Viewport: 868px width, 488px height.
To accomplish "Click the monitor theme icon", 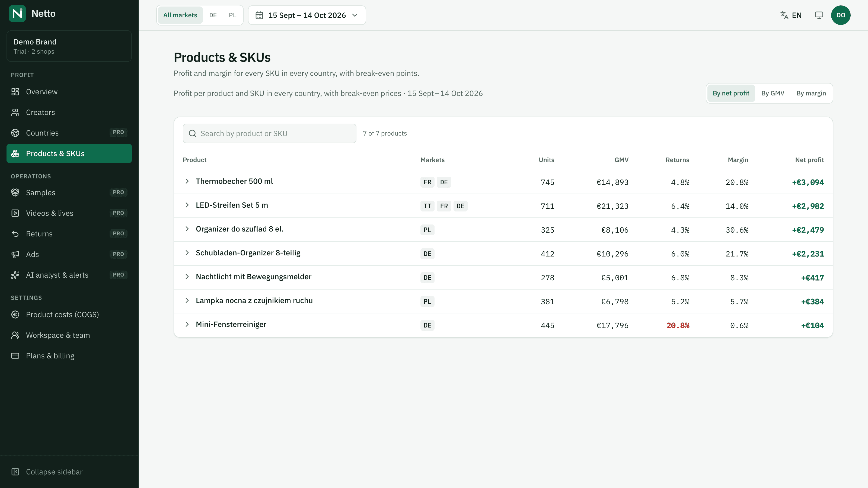I will [x=819, y=15].
